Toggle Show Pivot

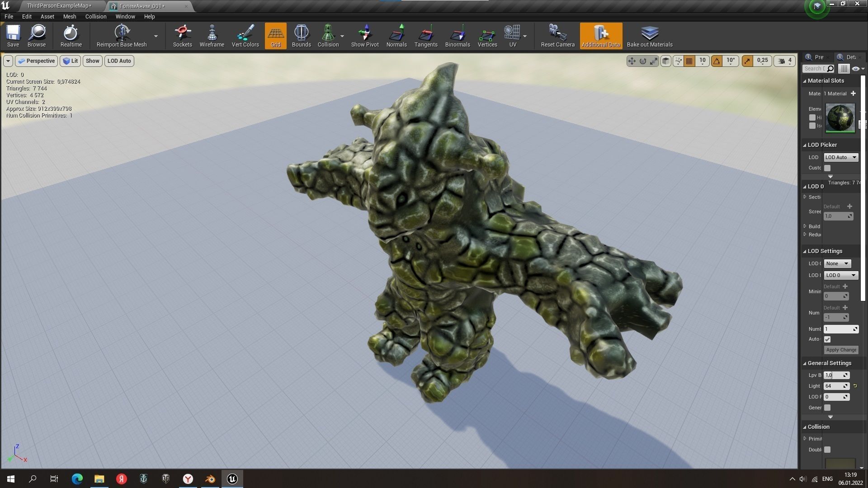click(365, 36)
